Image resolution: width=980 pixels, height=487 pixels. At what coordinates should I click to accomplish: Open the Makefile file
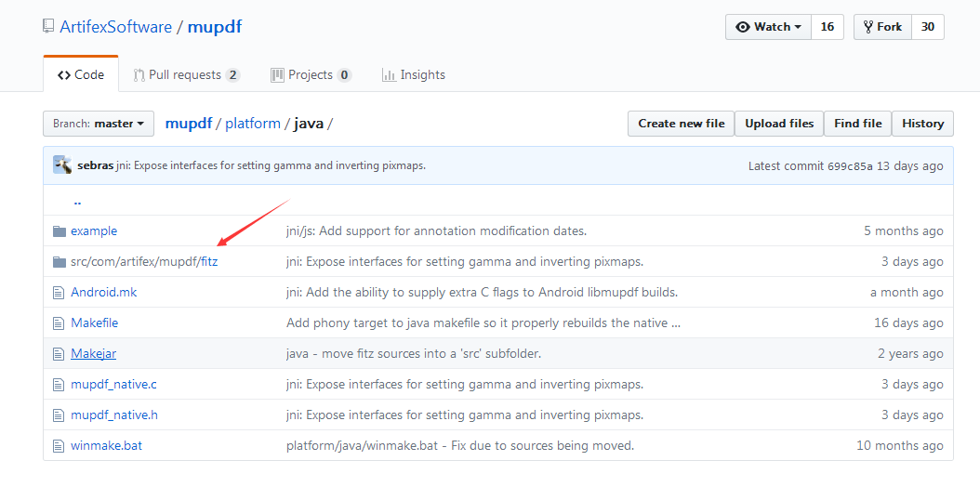95,322
